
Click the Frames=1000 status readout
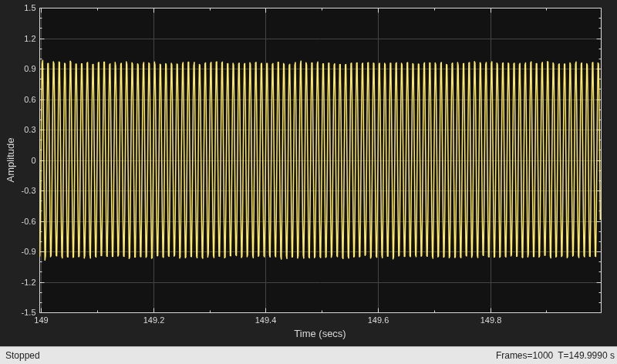point(524,356)
